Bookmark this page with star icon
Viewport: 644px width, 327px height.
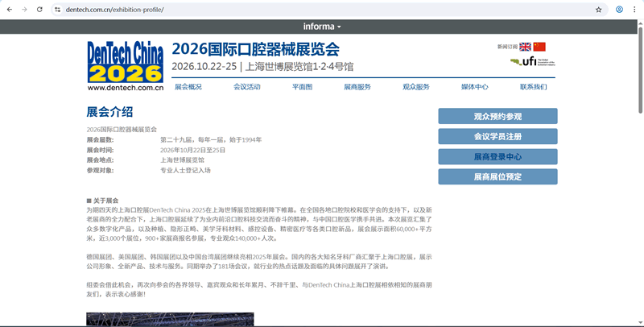598,10
